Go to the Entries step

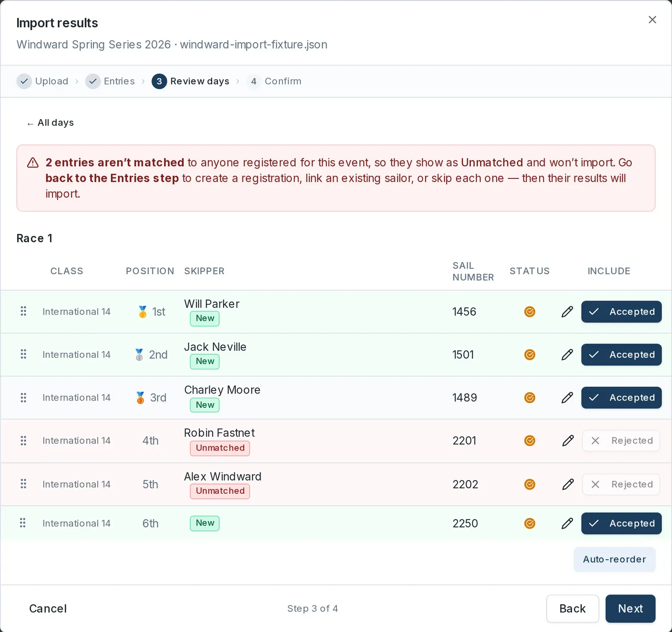[110, 81]
